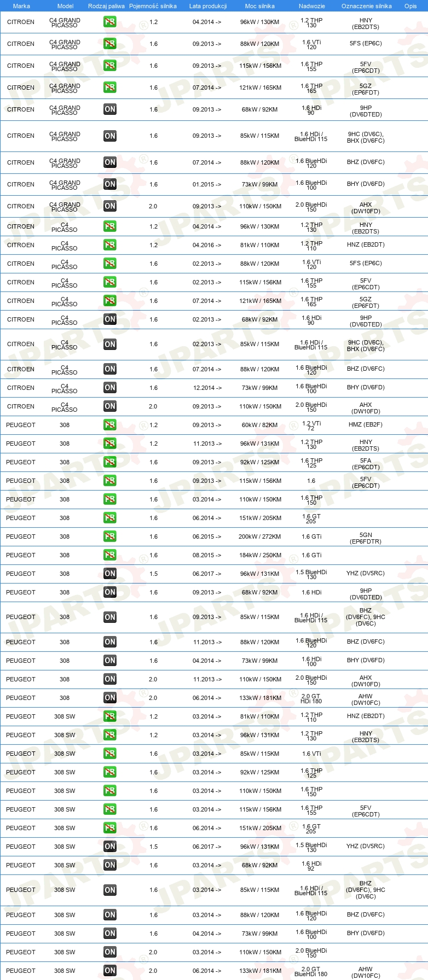
Task: Click PB icon in 308 SW 1.6 VTi row
Action: point(110,754)
